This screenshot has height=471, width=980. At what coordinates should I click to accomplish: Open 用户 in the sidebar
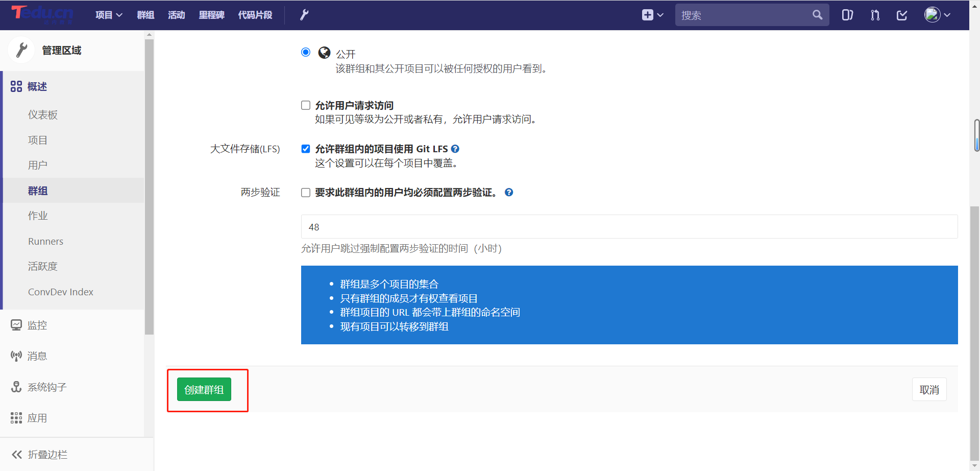(38, 165)
